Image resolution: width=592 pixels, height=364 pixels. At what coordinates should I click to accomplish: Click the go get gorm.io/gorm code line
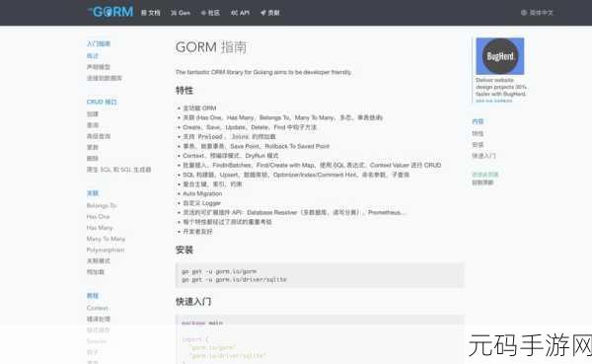click(x=219, y=271)
